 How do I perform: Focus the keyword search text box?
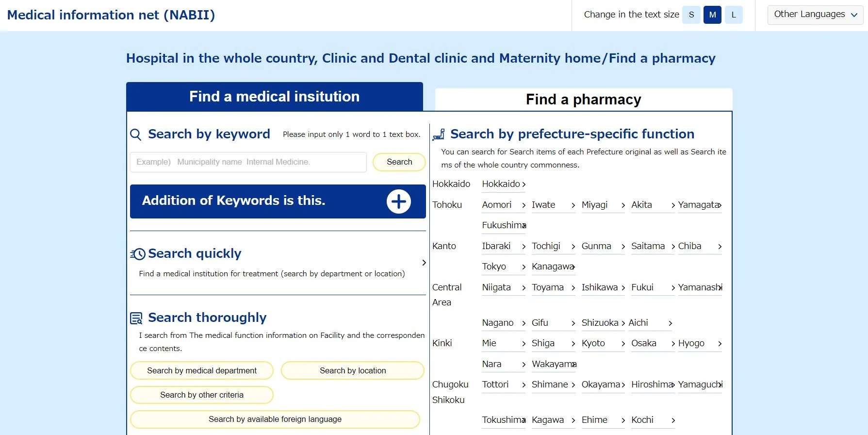click(248, 162)
